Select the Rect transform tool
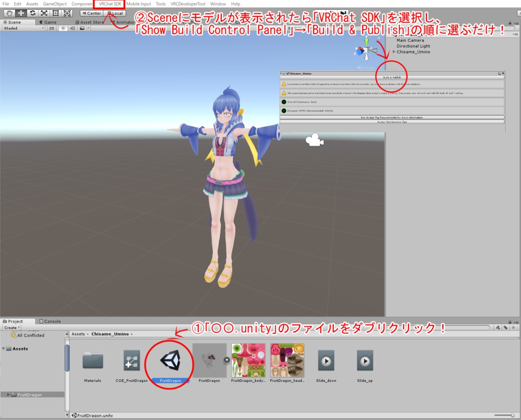Viewport: 521px width, 420px height. tap(56, 13)
